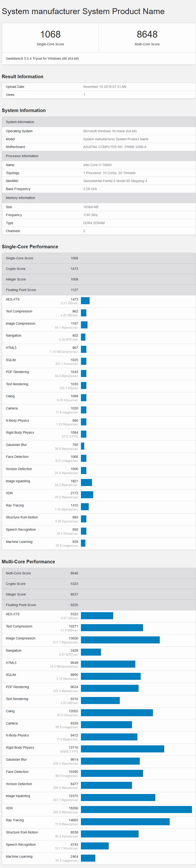This screenshot has height=868, width=196.
Task: Select the single-core Gaussian Blur bar
Action: click(83, 446)
